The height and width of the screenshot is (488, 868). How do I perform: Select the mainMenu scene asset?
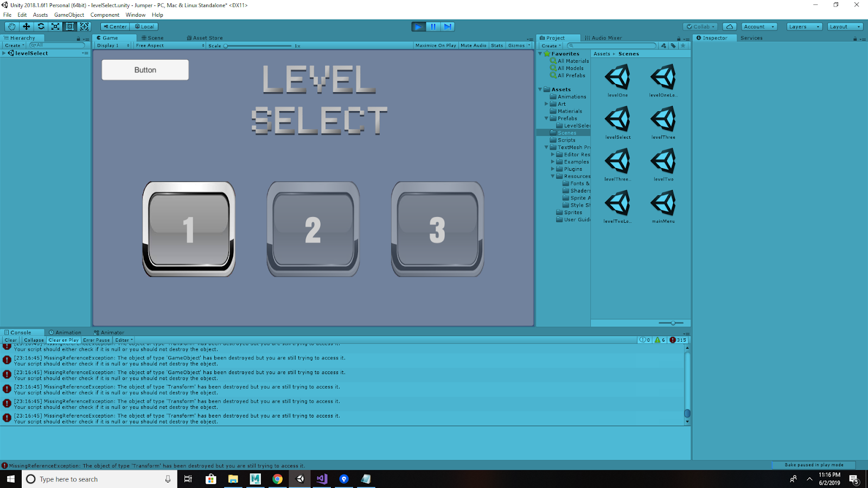[663, 207]
